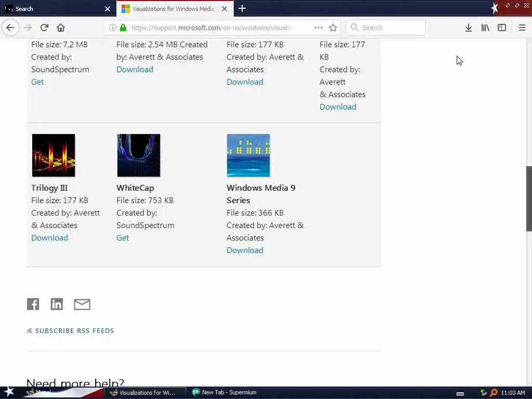Click the keyboard icon in system tray
The width and height of the screenshot is (532, 399).
click(x=460, y=394)
